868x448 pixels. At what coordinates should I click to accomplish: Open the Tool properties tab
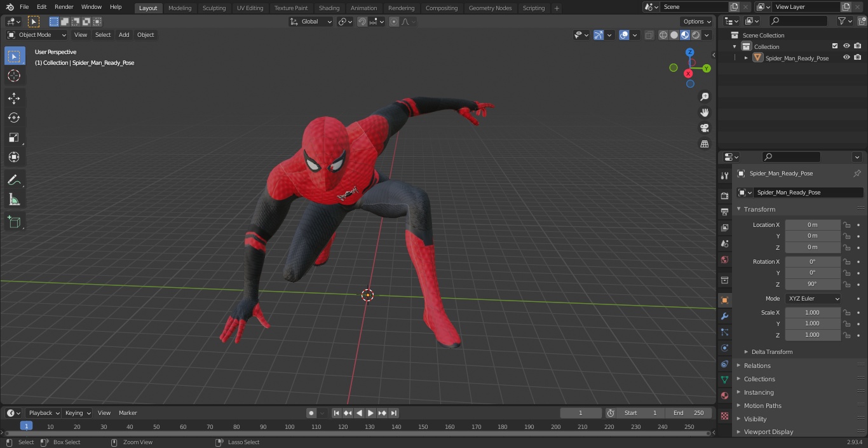tap(724, 176)
